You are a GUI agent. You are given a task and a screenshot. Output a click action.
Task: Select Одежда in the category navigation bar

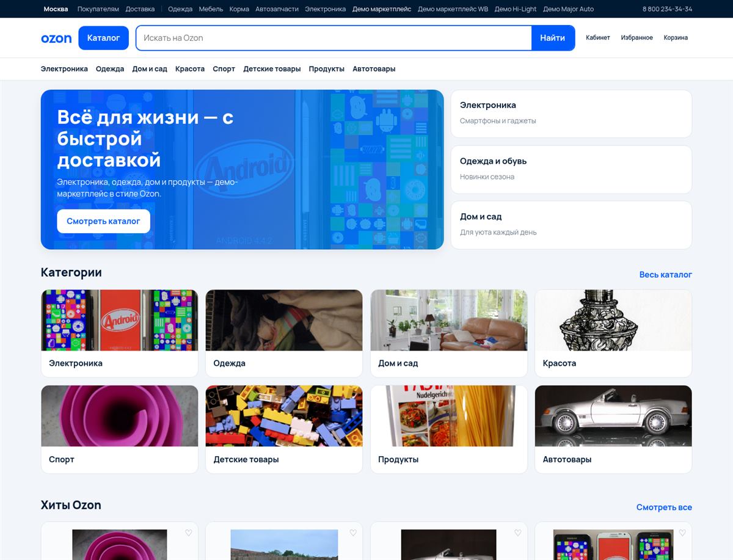110,69
